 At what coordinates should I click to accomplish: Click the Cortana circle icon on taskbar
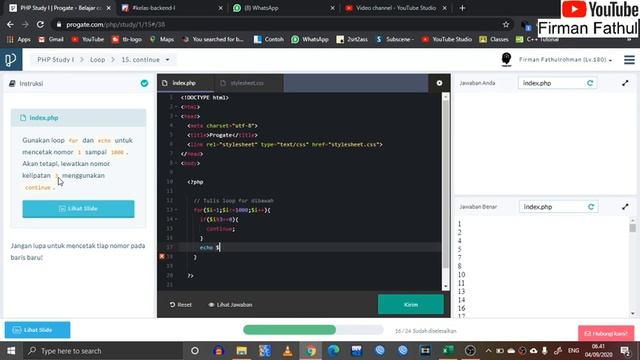(195, 351)
